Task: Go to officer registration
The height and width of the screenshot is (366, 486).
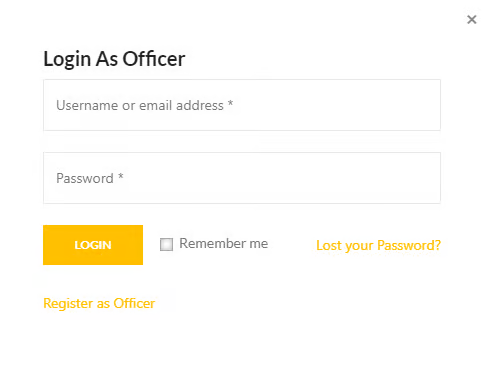Action: (99, 304)
